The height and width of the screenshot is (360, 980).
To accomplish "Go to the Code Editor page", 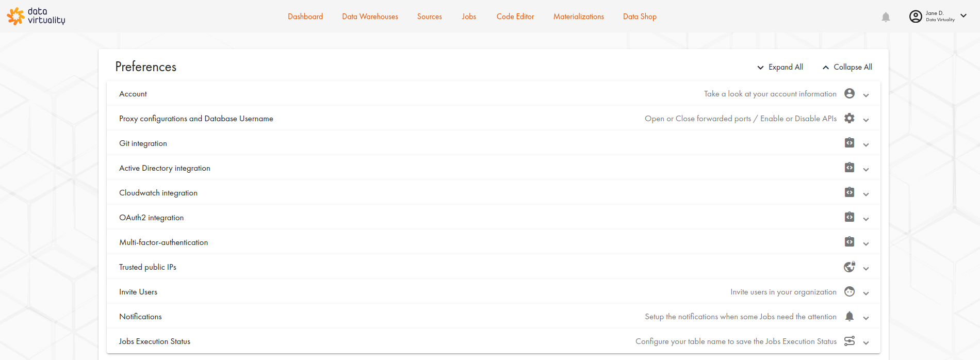I will (x=515, y=17).
